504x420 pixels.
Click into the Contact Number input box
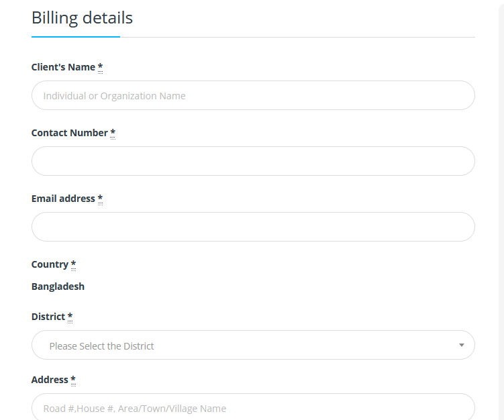tap(253, 161)
